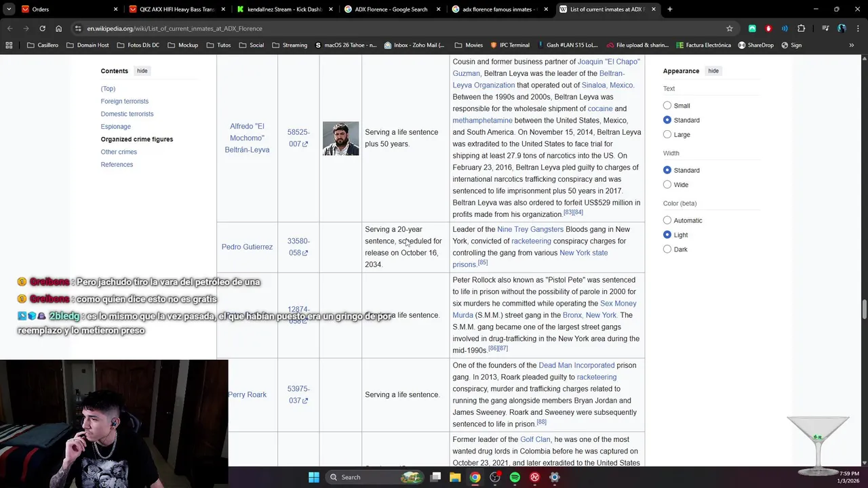This screenshot has width=868, height=488.
Task: Open Alfredo Beltrán-Leyva article link
Action: coord(247,138)
